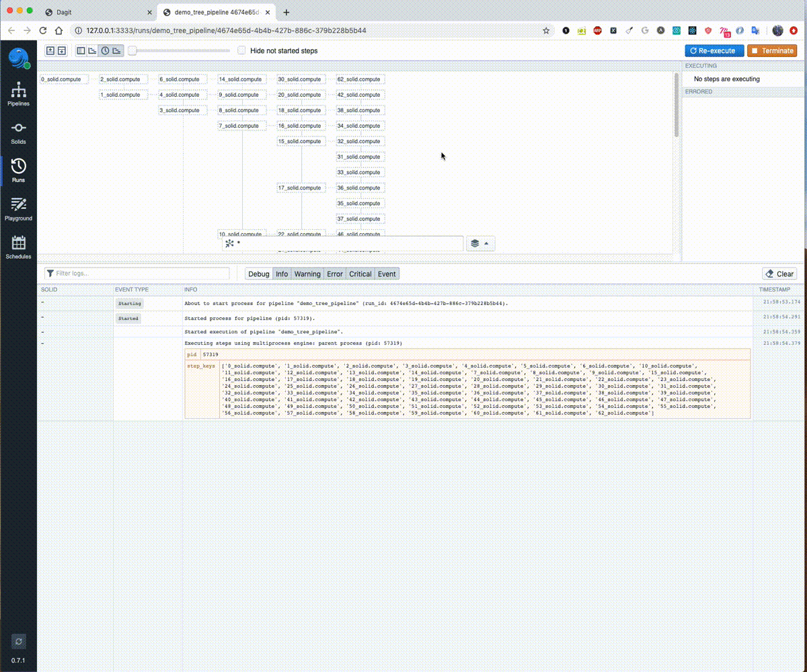
Task: Click the Terminate button
Action: [x=772, y=50]
